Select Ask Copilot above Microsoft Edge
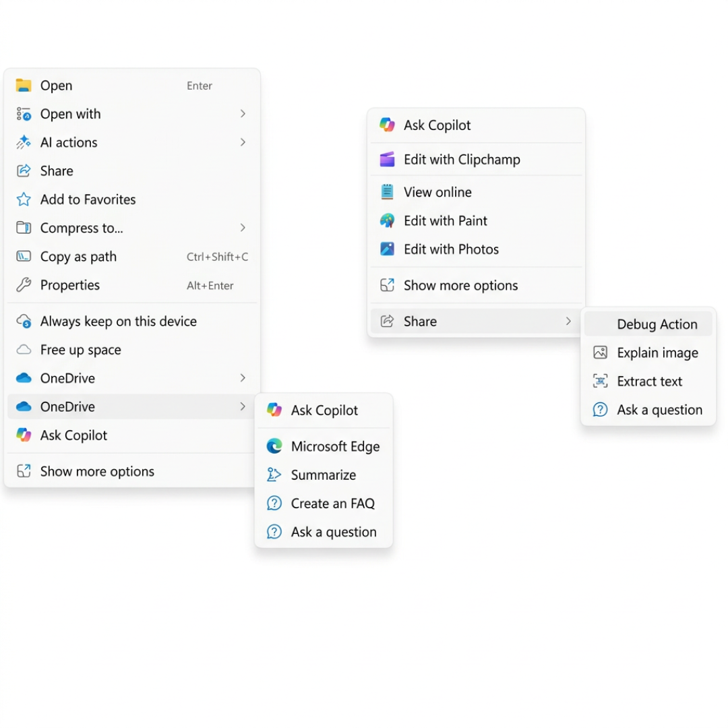Viewport: 728px width, 728px height. pyautogui.click(x=324, y=410)
